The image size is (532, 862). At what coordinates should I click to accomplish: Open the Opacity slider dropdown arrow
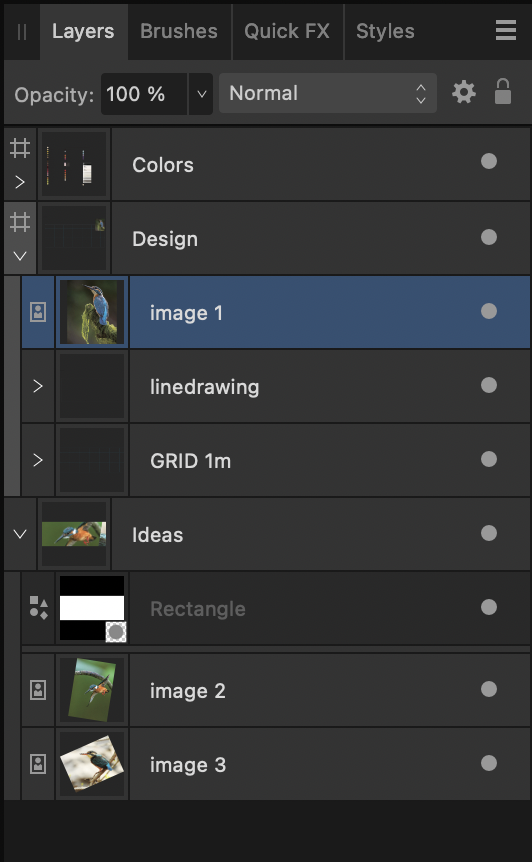pos(201,94)
